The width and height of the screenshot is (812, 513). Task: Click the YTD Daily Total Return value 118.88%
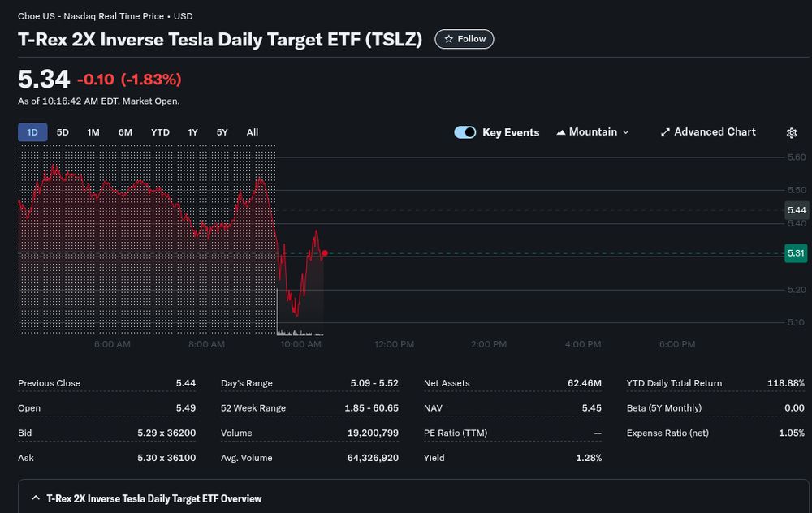point(785,383)
